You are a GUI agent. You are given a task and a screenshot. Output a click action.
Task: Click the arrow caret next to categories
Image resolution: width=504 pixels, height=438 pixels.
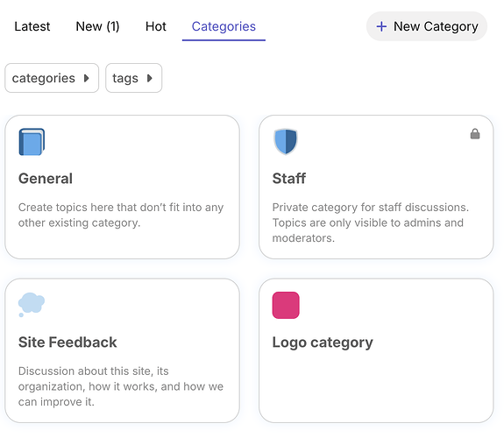[x=86, y=78]
